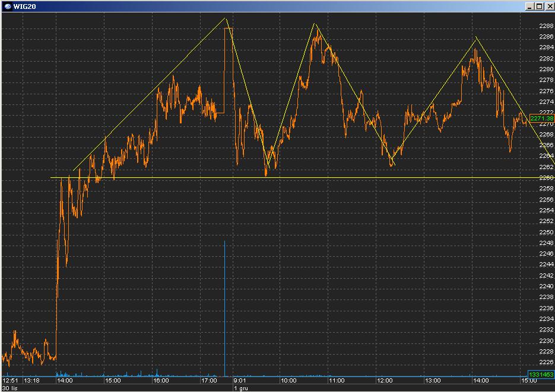Click the green 1331453 volume value tag

(541, 374)
